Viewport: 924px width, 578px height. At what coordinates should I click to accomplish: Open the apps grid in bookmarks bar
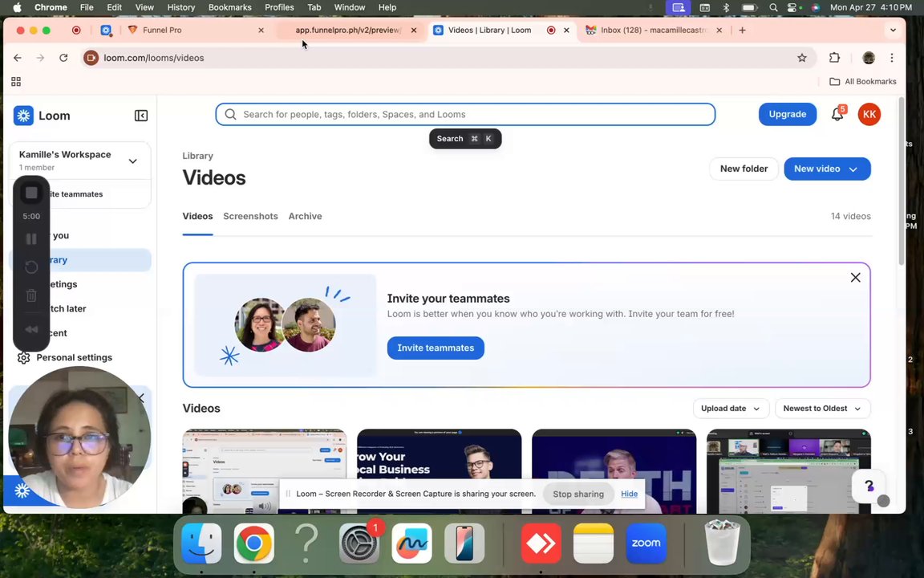[16, 81]
